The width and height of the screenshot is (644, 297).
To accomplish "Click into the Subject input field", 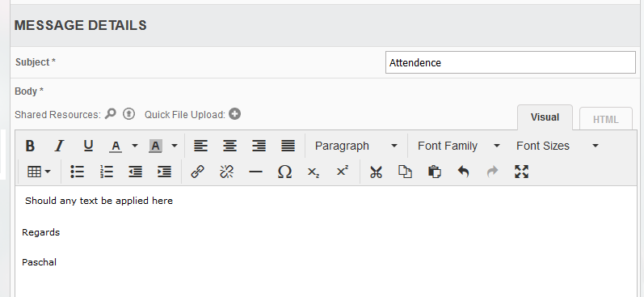I will point(511,62).
